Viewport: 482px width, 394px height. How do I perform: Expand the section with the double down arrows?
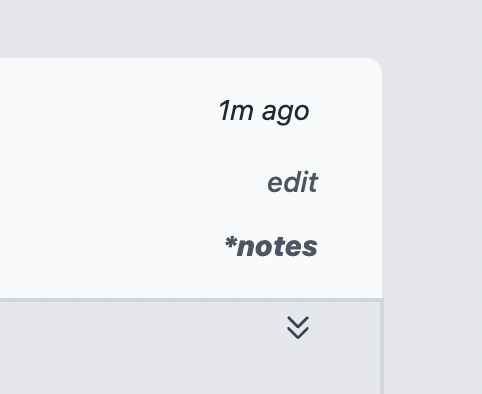tap(298, 327)
